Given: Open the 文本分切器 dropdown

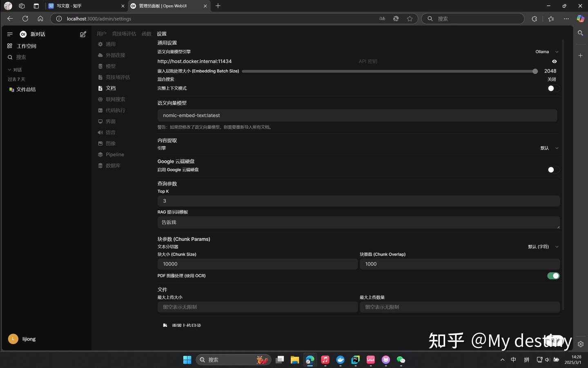Looking at the screenshot, I should point(543,247).
